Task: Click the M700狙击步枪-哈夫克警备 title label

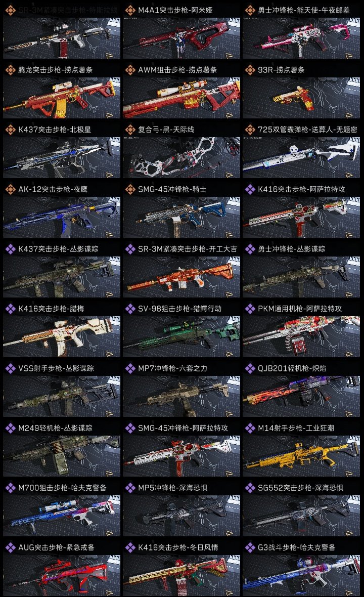Action: (62, 488)
